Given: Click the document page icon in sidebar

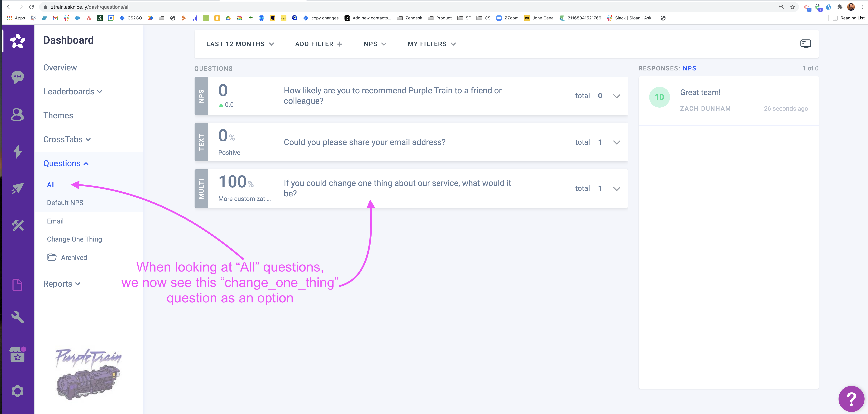Looking at the screenshot, I should pyautogui.click(x=18, y=285).
